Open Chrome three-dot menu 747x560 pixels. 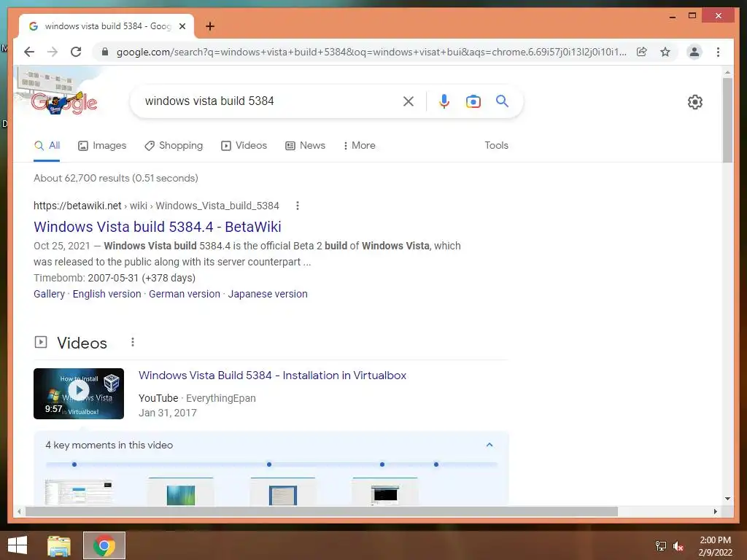(x=718, y=52)
